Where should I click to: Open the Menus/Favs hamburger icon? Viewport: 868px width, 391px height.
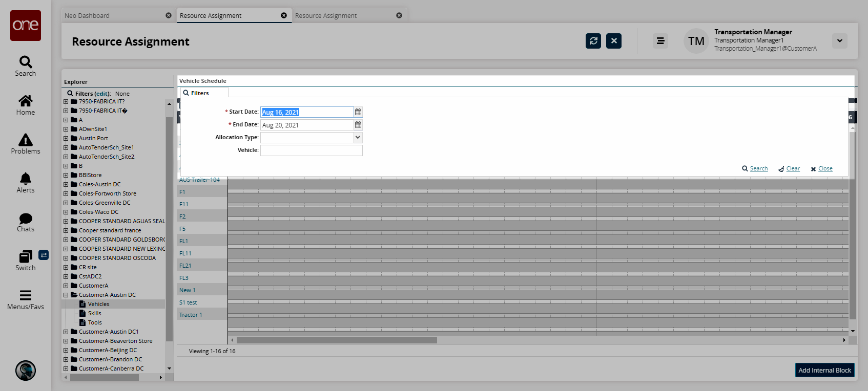26,295
